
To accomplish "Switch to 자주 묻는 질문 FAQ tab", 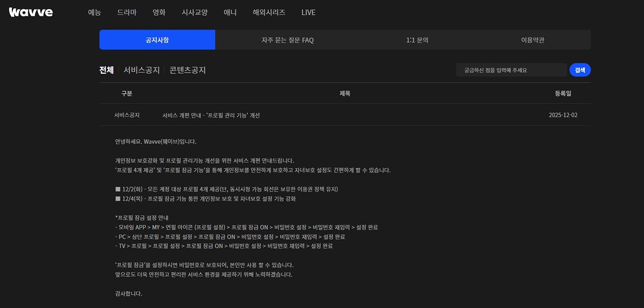I will 287,40.
